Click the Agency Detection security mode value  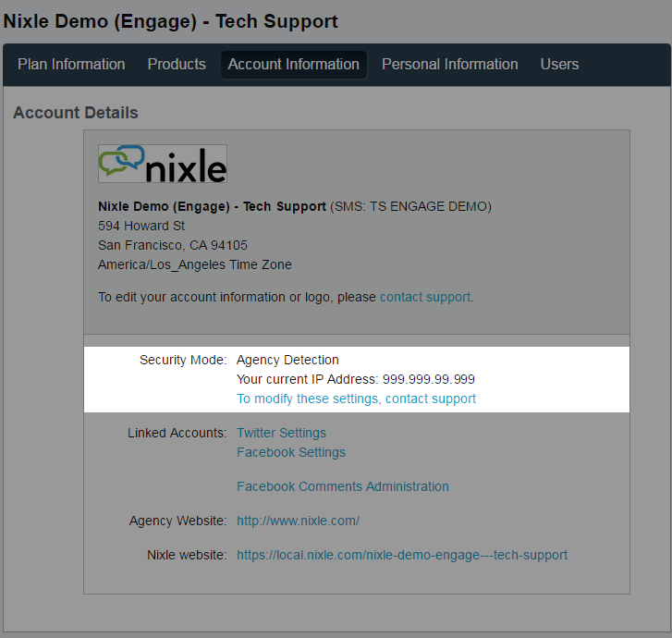coord(287,360)
